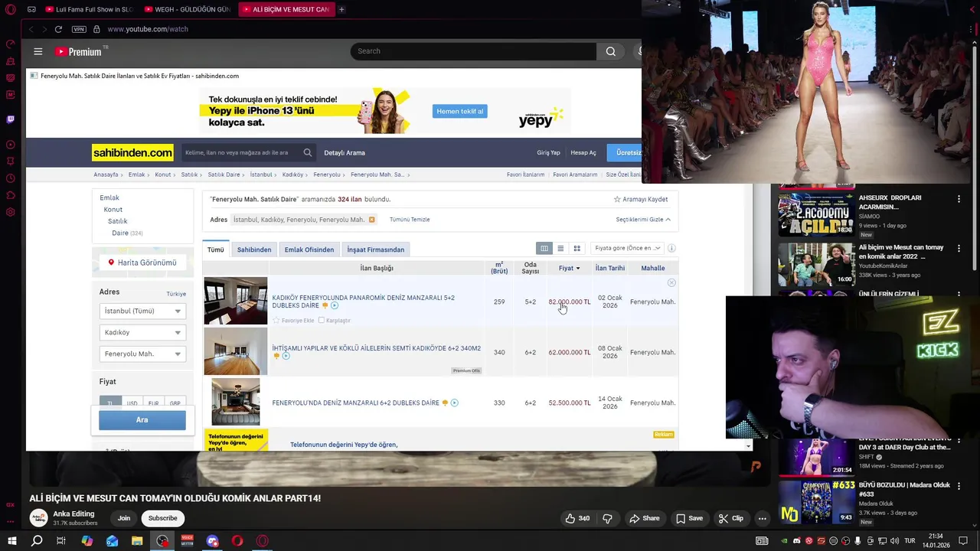The image size is (980, 551).
Task: Click the VPN badge in address bar
Action: [x=79, y=29]
